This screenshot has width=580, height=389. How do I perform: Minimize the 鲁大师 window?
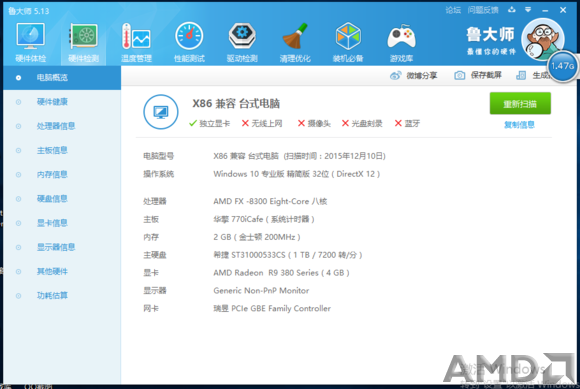pos(545,10)
